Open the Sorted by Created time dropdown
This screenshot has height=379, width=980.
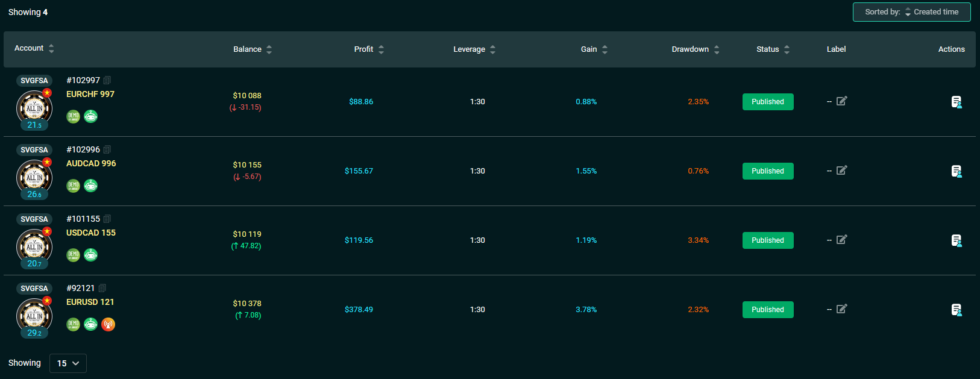[x=911, y=12]
